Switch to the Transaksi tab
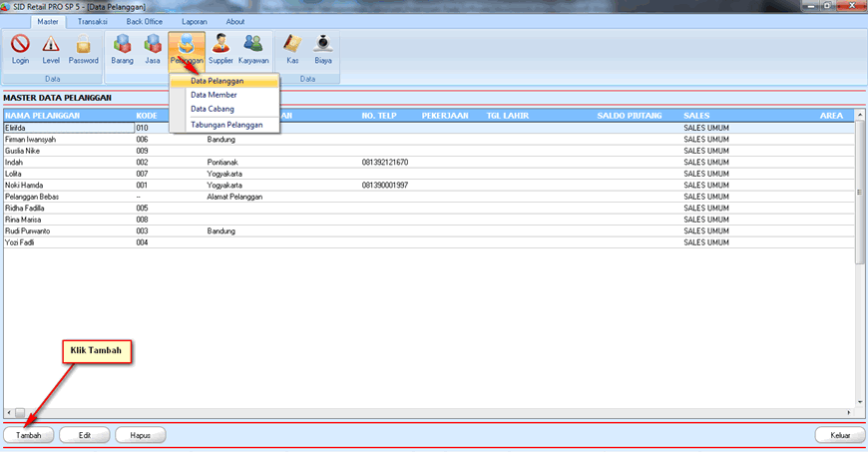The width and height of the screenshot is (868, 452). pos(92,21)
